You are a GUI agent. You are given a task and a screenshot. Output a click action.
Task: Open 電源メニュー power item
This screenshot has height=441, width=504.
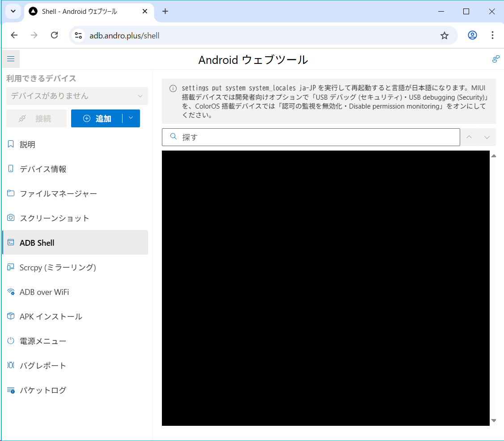pyautogui.click(x=43, y=341)
